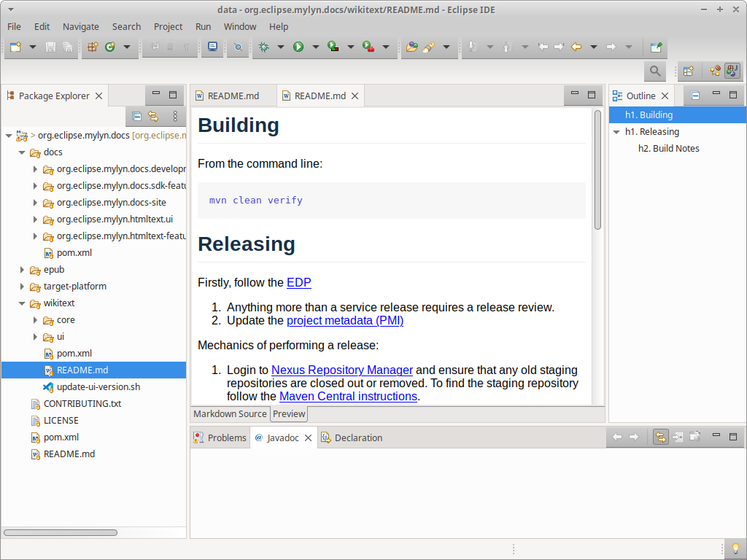This screenshot has height=560, width=747.
Task: Toggle the Java perspective button
Action: 732,71
